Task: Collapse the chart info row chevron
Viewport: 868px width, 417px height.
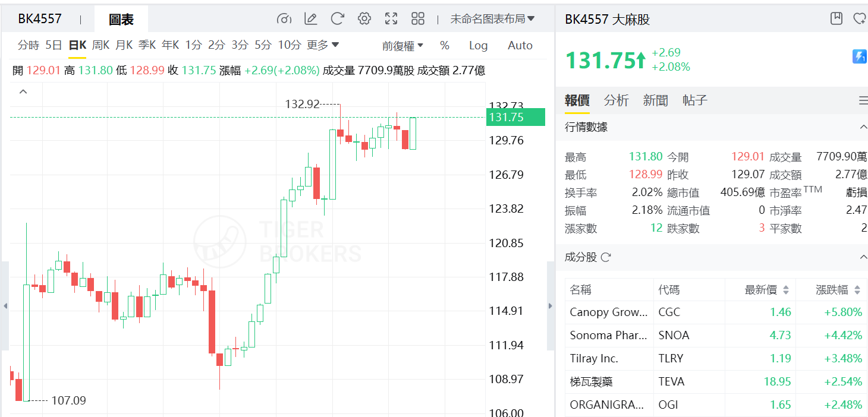Action: coord(23,91)
